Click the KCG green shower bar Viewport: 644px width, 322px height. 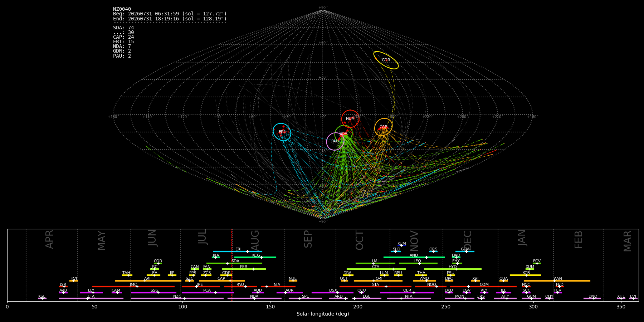pyautogui.click(x=255, y=257)
